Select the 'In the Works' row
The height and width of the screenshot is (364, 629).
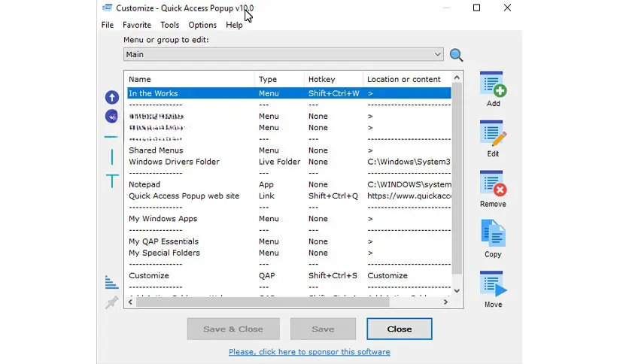[289, 93]
